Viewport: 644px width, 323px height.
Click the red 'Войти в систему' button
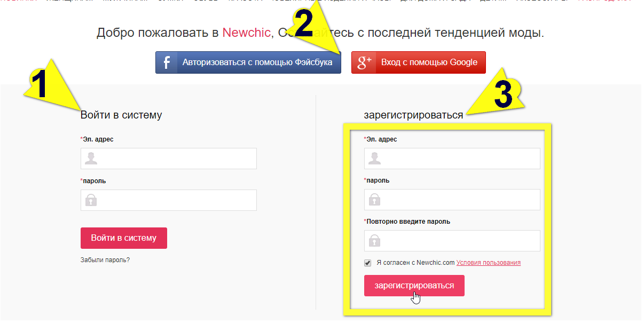coord(124,238)
